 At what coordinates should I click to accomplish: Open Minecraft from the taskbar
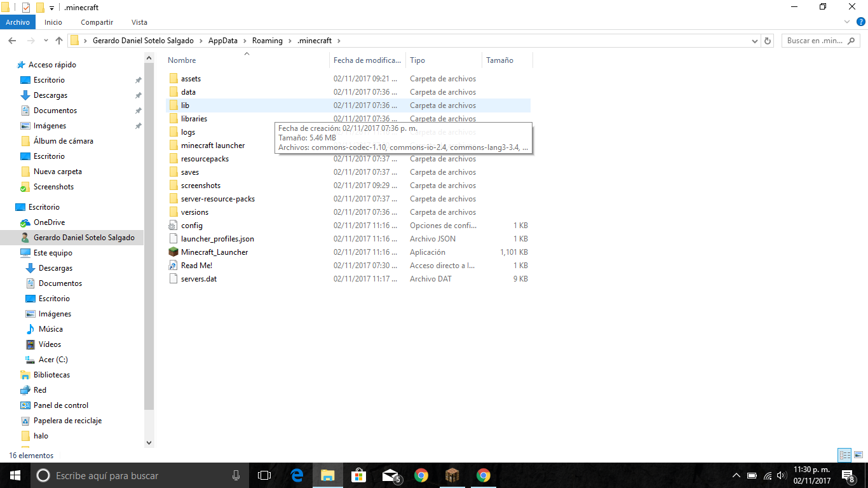tap(452, 475)
